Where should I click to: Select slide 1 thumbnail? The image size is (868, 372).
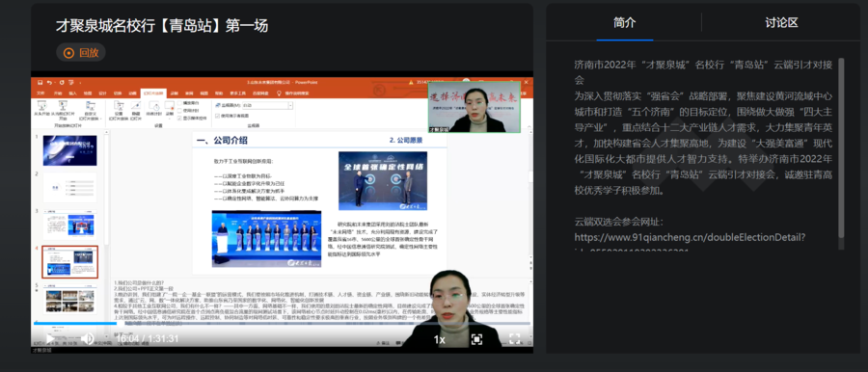click(x=69, y=150)
